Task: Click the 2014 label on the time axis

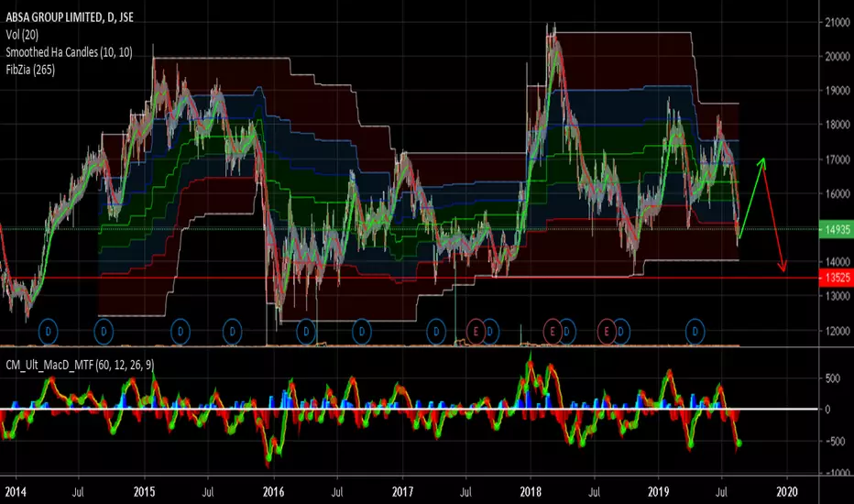Action: 16,492
